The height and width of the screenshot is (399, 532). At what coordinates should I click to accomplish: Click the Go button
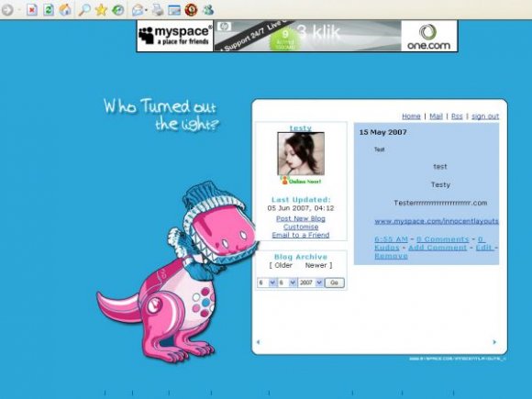(335, 283)
